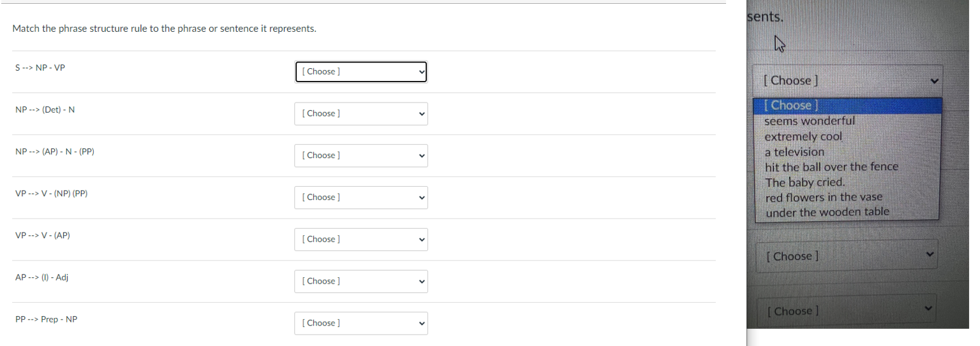Screen dimensions: 980x346
Task: Click the photo's bottom Choose dropdown
Action: [847, 311]
